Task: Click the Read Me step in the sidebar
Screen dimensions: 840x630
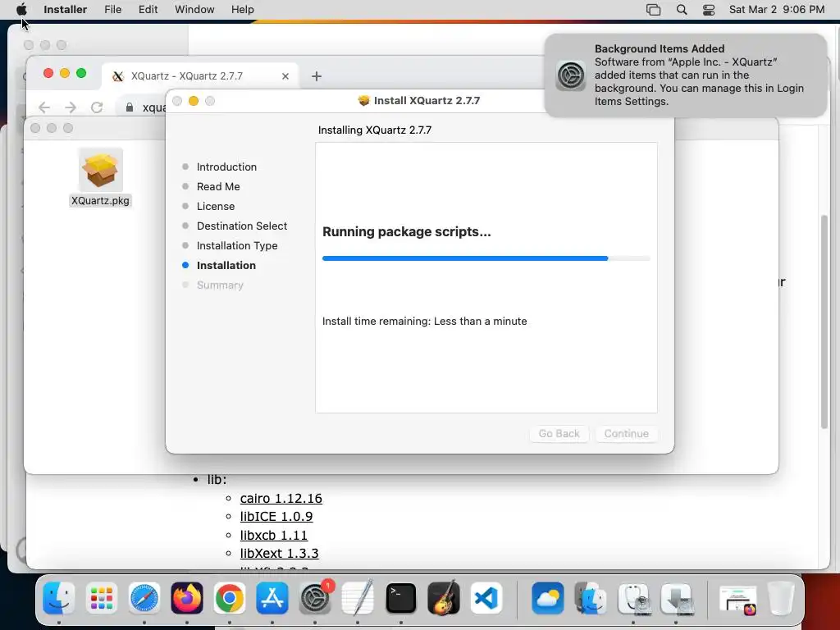Action: 218,186
